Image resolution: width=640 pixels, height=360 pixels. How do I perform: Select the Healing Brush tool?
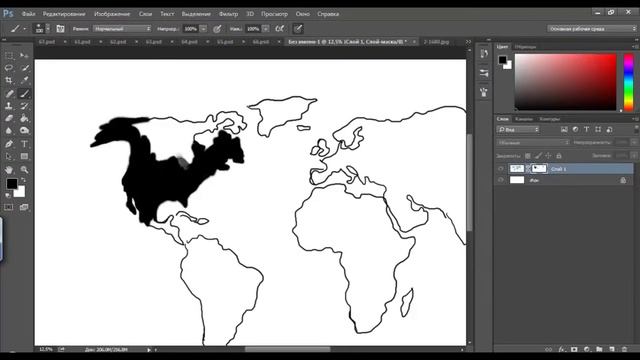9,93
